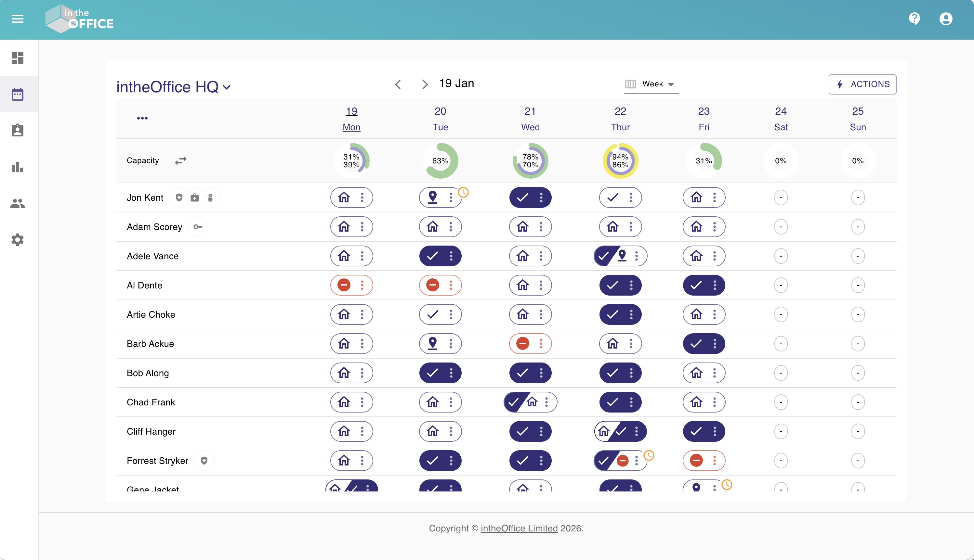Toggle Jon Kent's Wednesday in-office status

pyautogui.click(x=522, y=198)
